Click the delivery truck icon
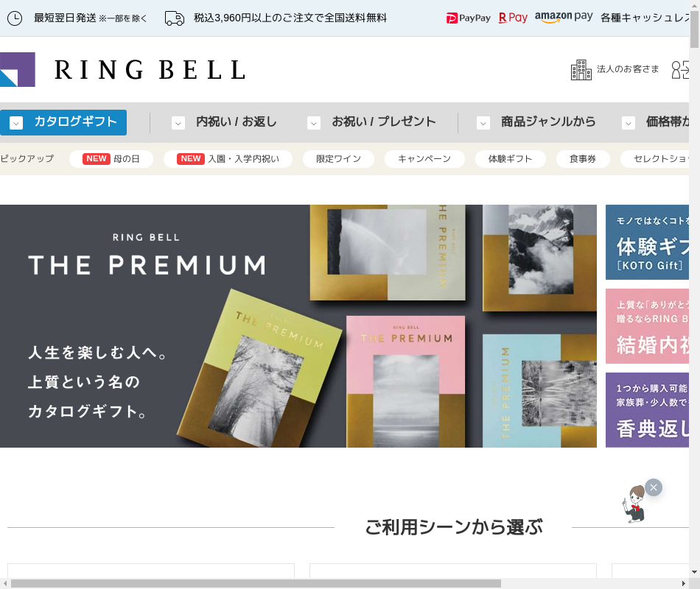 click(x=174, y=18)
